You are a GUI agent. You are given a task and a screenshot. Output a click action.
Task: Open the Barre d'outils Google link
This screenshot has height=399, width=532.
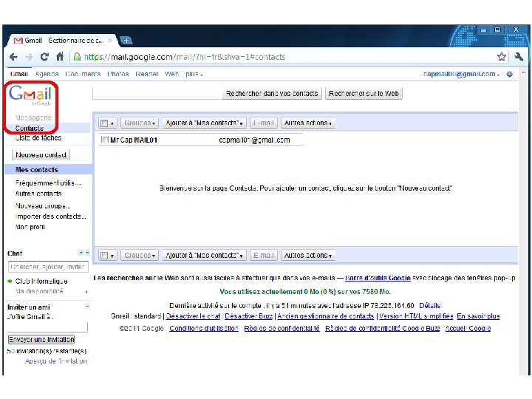point(378,278)
